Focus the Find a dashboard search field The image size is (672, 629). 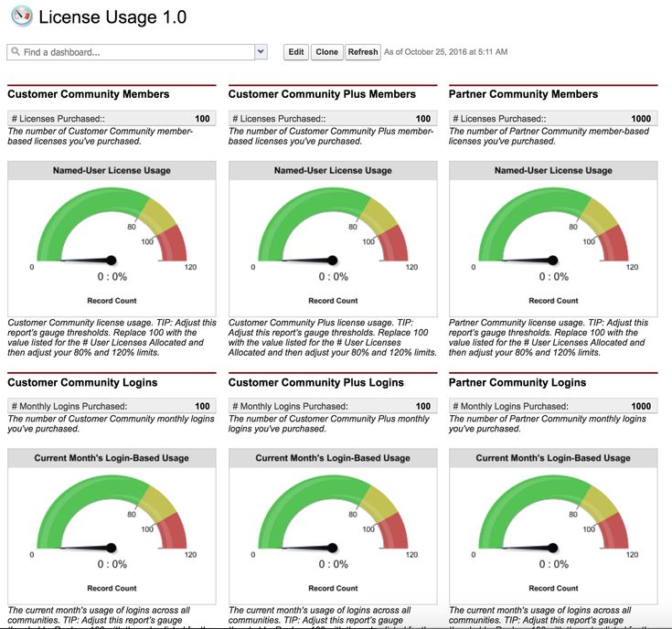point(131,52)
